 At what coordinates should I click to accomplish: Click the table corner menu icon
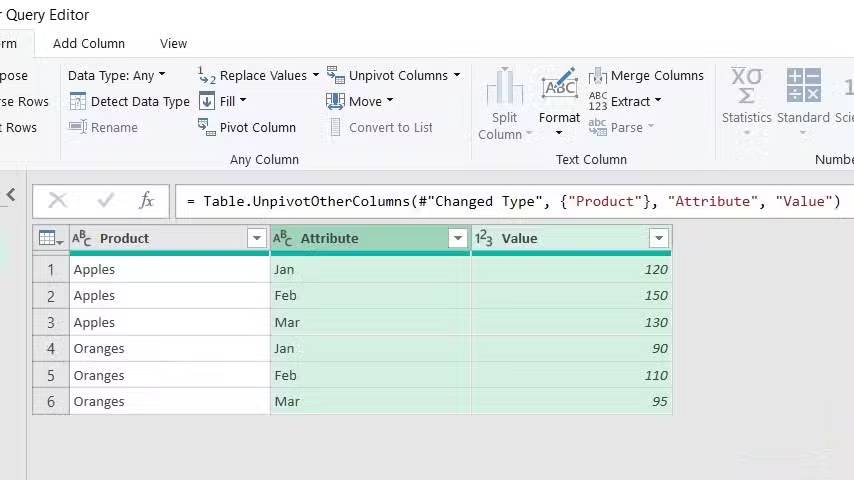coord(49,239)
